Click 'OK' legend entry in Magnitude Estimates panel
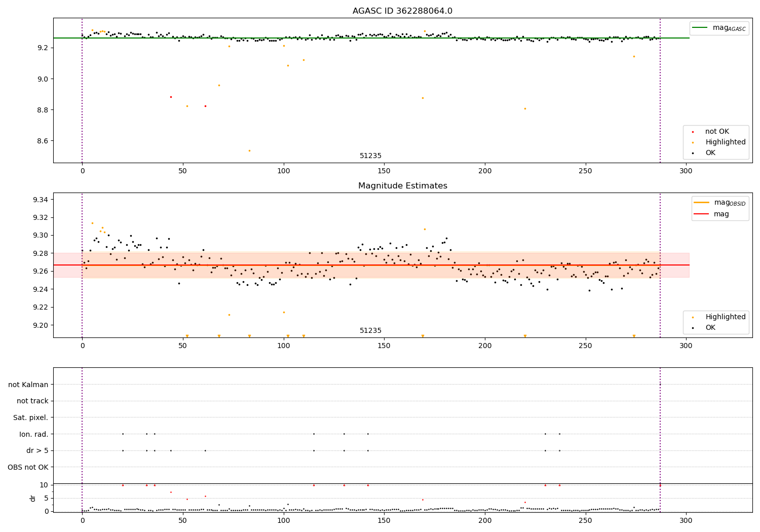 tap(710, 328)
